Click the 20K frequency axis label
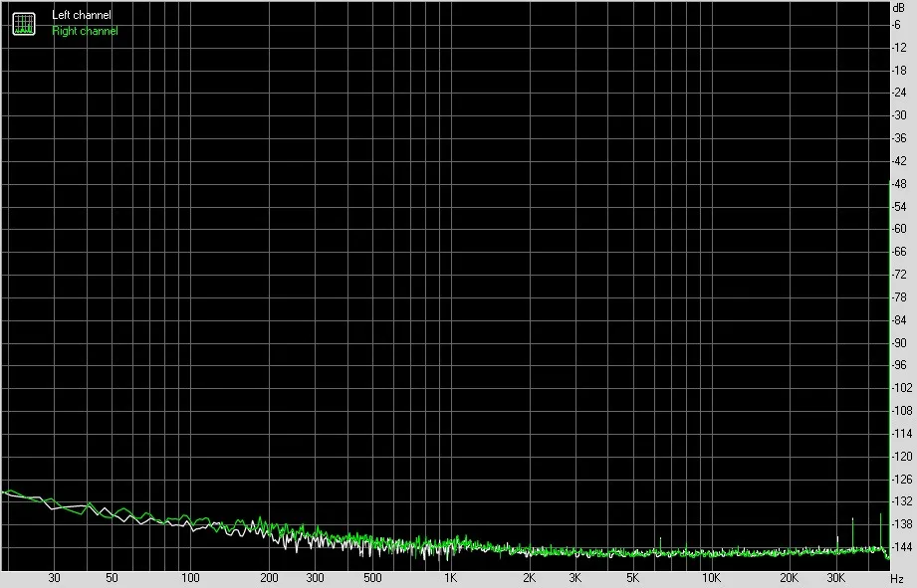Viewport: 917px width, 588px height. pos(790,578)
